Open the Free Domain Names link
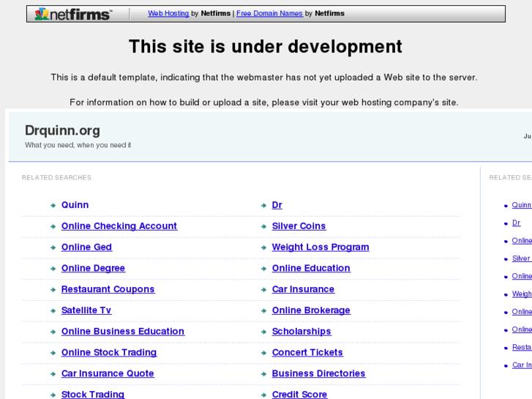Screen dimensions: 532x399 click(x=269, y=13)
